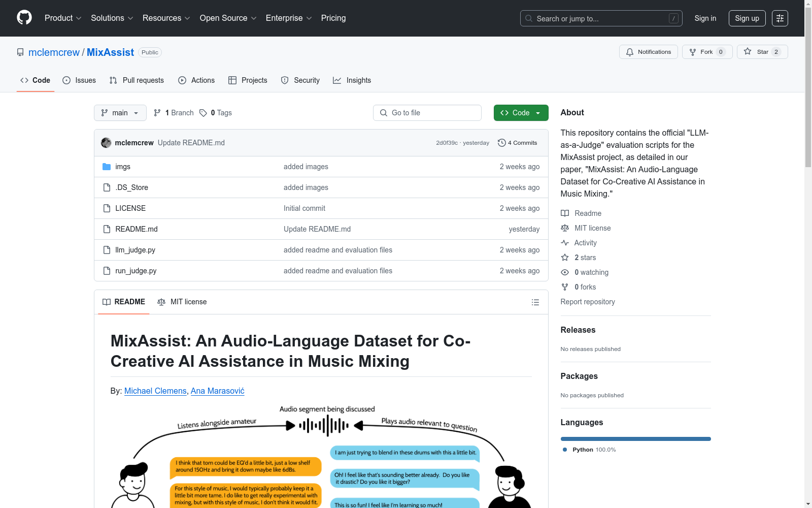Click the tag icon next to 0 Tags
The image size is (812, 508).
click(x=203, y=113)
